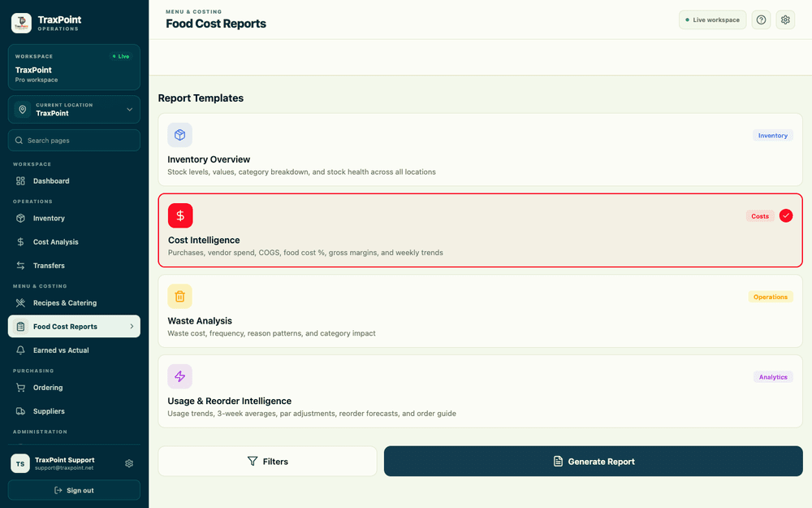Screen dimensions: 812x508
Task: Open Suppliers page
Action: (x=74, y=411)
